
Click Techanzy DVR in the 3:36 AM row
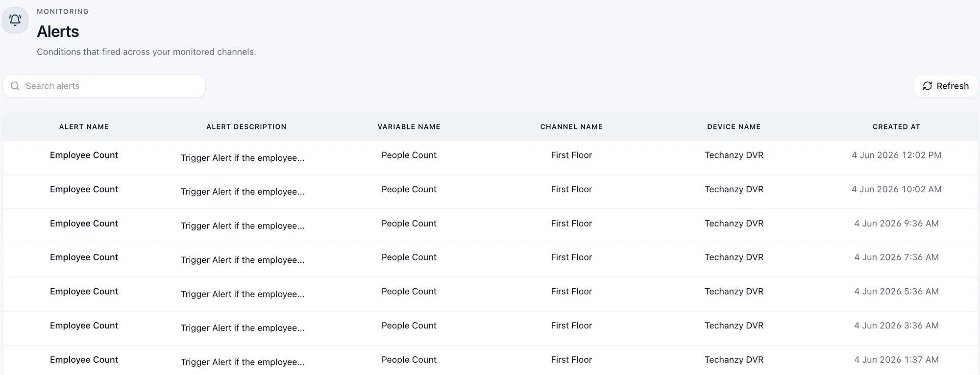[x=734, y=325]
